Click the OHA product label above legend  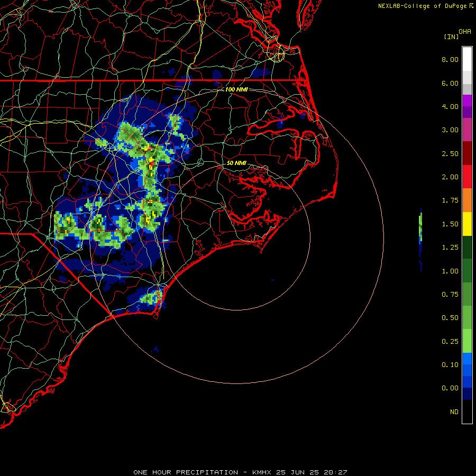pos(465,32)
